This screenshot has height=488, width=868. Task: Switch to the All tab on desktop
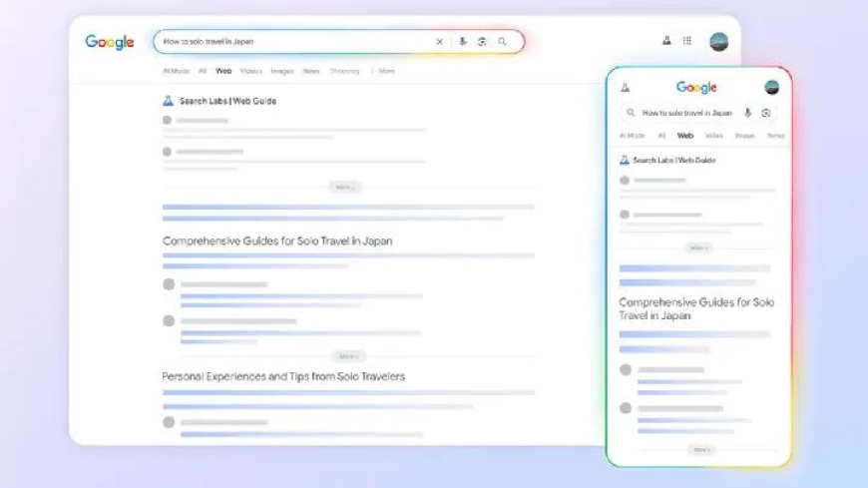pyautogui.click(x=203, y=71)
